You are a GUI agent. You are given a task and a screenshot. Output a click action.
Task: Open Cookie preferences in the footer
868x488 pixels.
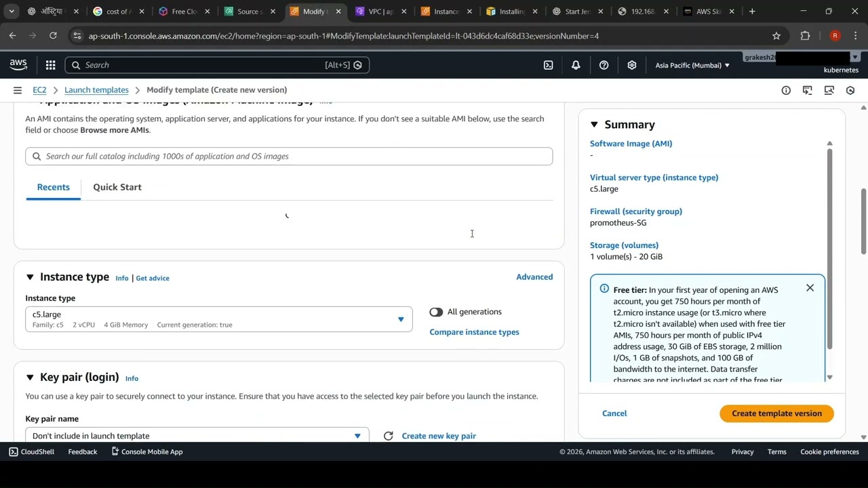tap(829, 452)
